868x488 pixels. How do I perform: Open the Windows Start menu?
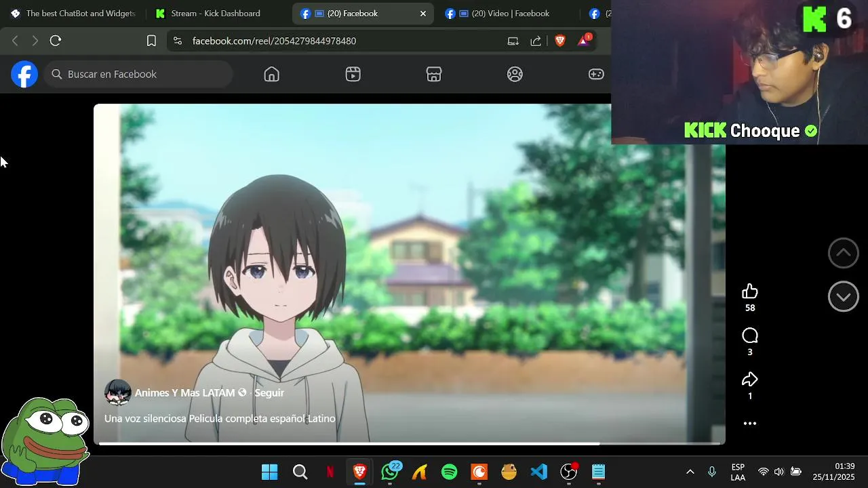(270, 472)
